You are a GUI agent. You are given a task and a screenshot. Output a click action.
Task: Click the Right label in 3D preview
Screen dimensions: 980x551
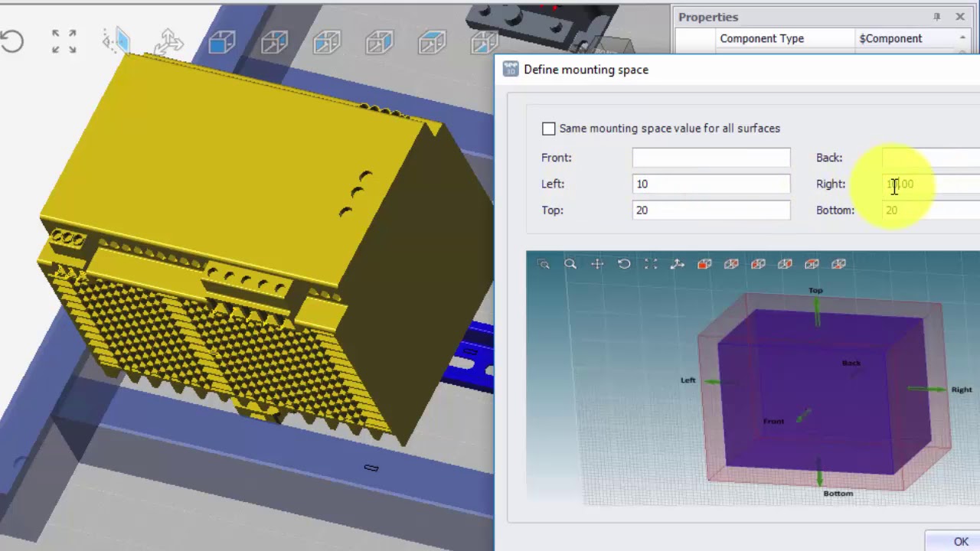(962, 390)
